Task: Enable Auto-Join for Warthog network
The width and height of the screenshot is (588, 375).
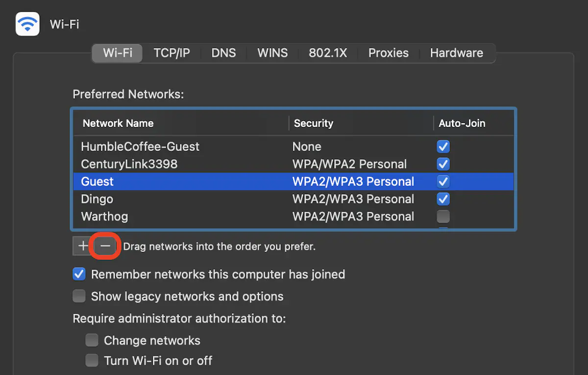Action: coord(443,217)
